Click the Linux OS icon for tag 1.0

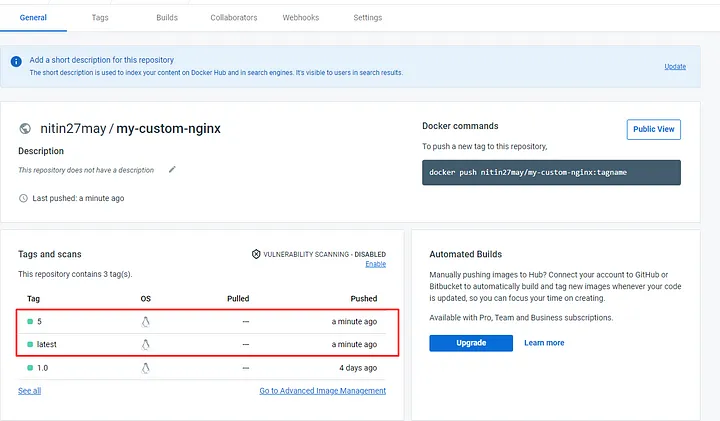click(x=146, y=368)
